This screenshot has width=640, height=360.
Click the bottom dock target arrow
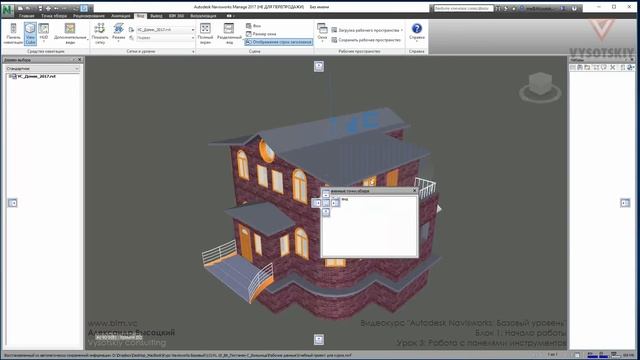(319, 339)
